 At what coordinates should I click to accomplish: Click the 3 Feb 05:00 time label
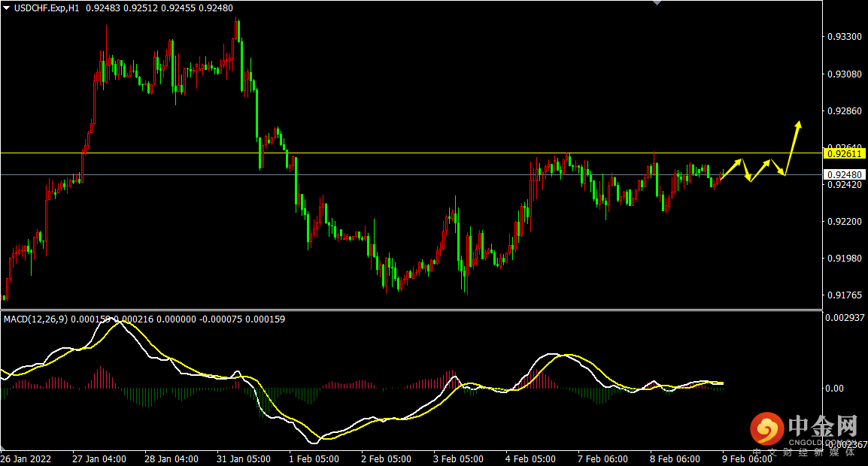pos(458,459)
